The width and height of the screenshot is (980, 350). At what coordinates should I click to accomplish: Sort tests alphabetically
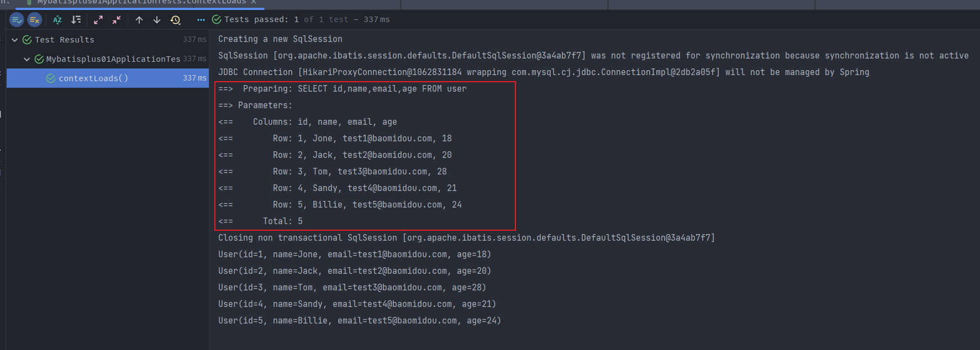(57, 20)
